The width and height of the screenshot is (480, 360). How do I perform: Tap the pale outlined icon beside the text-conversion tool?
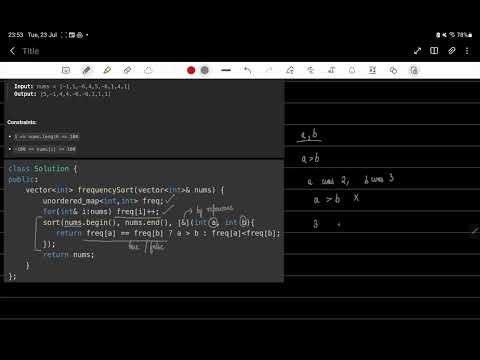tap(352, 70)
